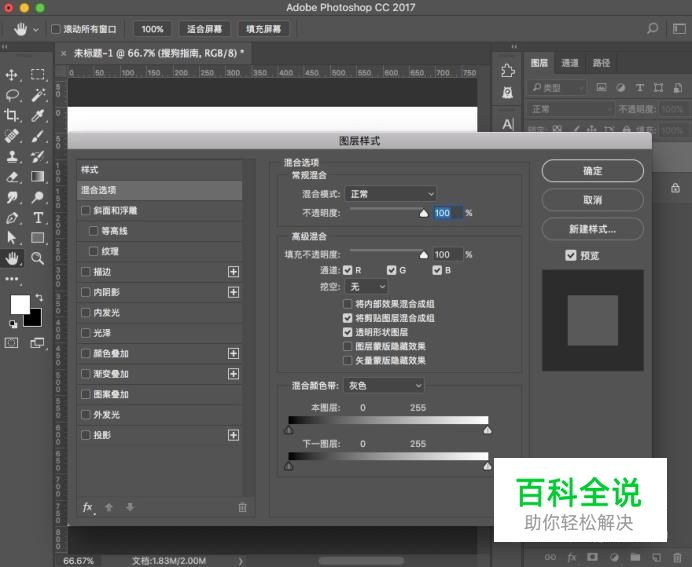Open the 混合颜色带 gray dropdown
Screen dimensions: 692x567
pos(384,385)
